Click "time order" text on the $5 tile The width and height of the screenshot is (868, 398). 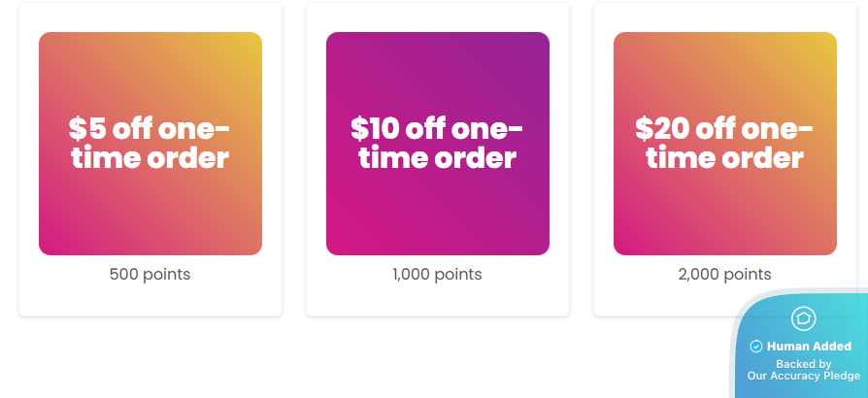150,158
